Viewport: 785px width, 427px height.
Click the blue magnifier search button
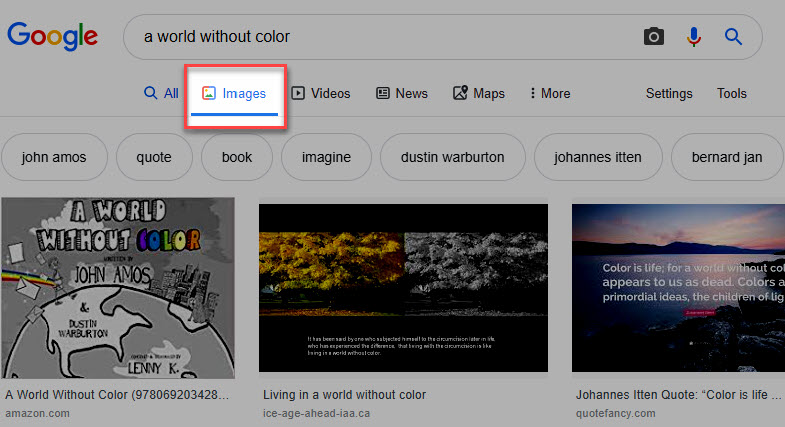click(733, 37)
